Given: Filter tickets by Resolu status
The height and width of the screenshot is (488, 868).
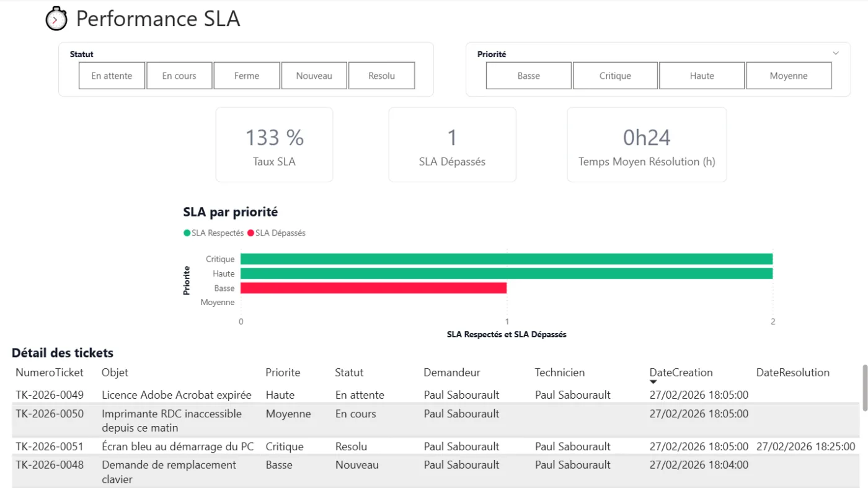Looking at the screenshot, I should point(381,76).
